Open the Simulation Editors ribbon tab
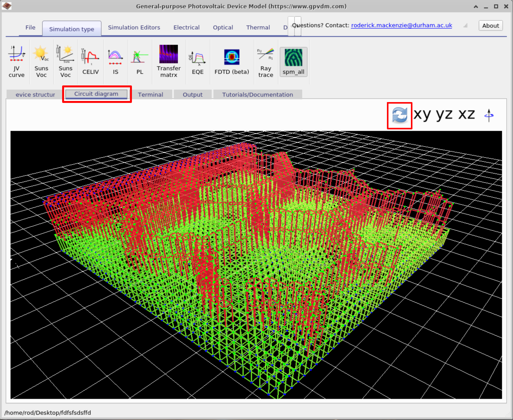 [134, 27]
